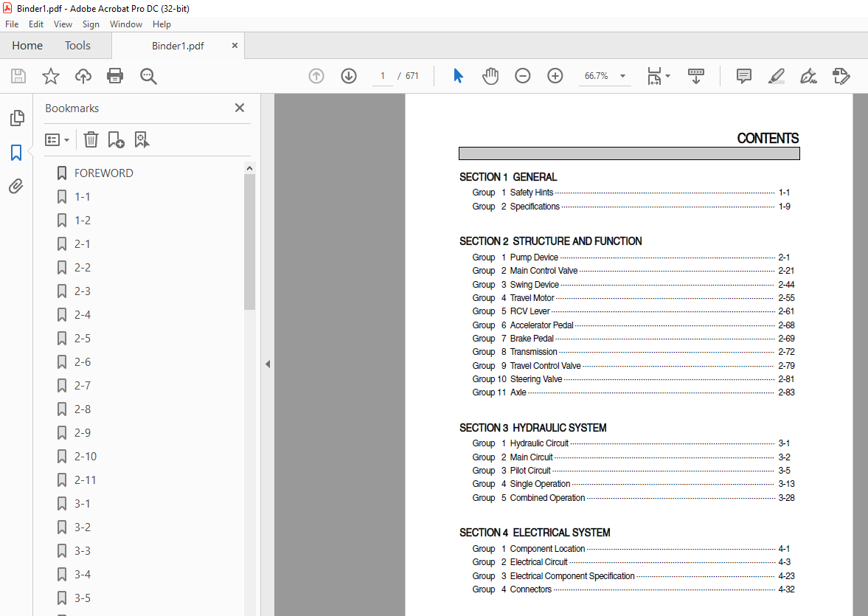Close the Binder1.pdf tab

(235, 46)
